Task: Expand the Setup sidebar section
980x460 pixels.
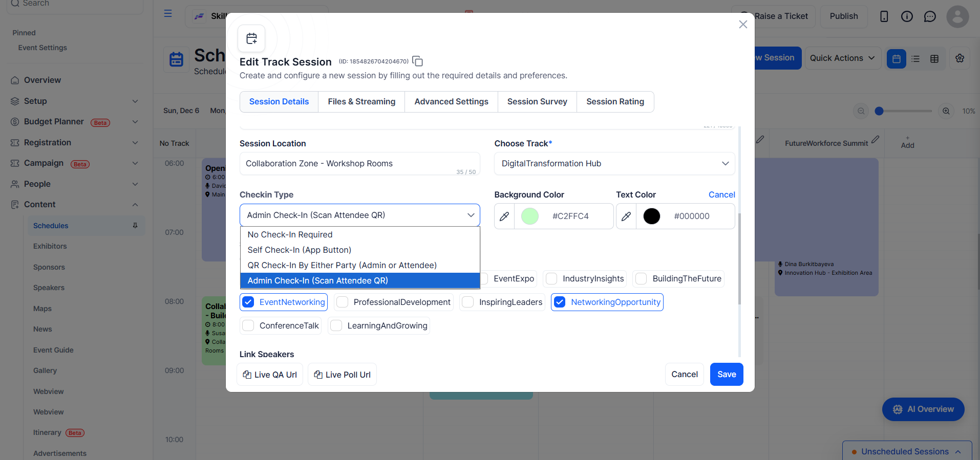Action: (x=135, y=101)
